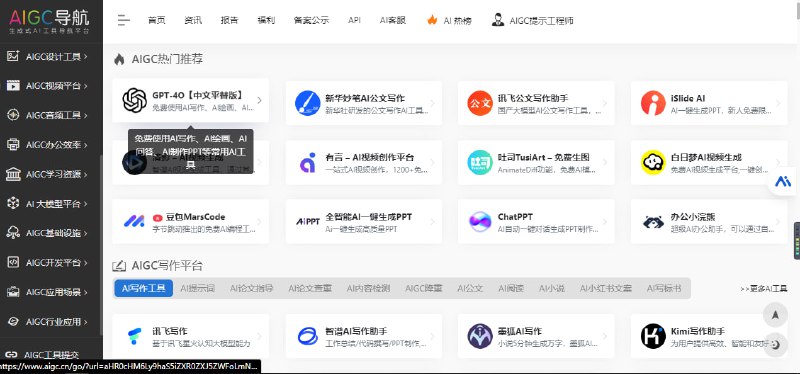This screenshot has height=374, width=800.
Task: Switch to the AI论文查重 tab
Action: [x=310, y=288]
